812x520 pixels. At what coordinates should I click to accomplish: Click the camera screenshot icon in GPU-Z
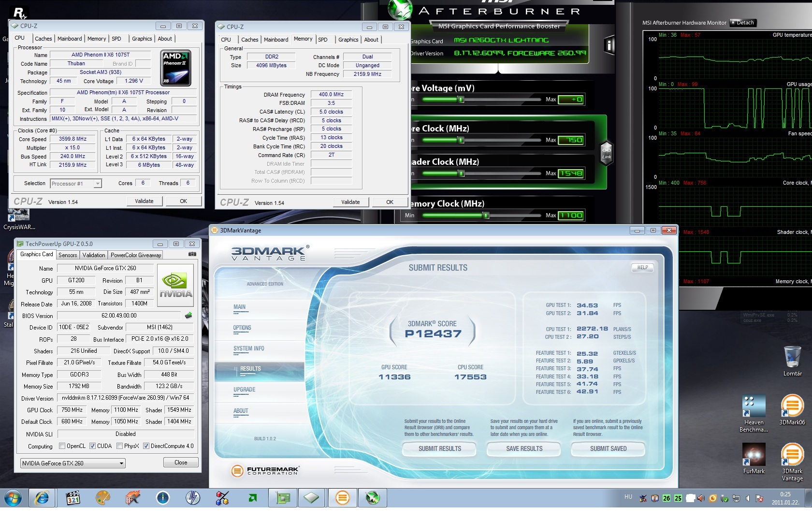[192, 254]
